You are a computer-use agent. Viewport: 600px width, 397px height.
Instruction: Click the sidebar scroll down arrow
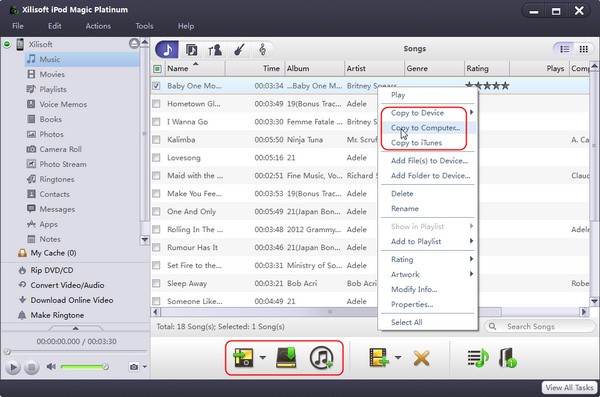point(145,240)
